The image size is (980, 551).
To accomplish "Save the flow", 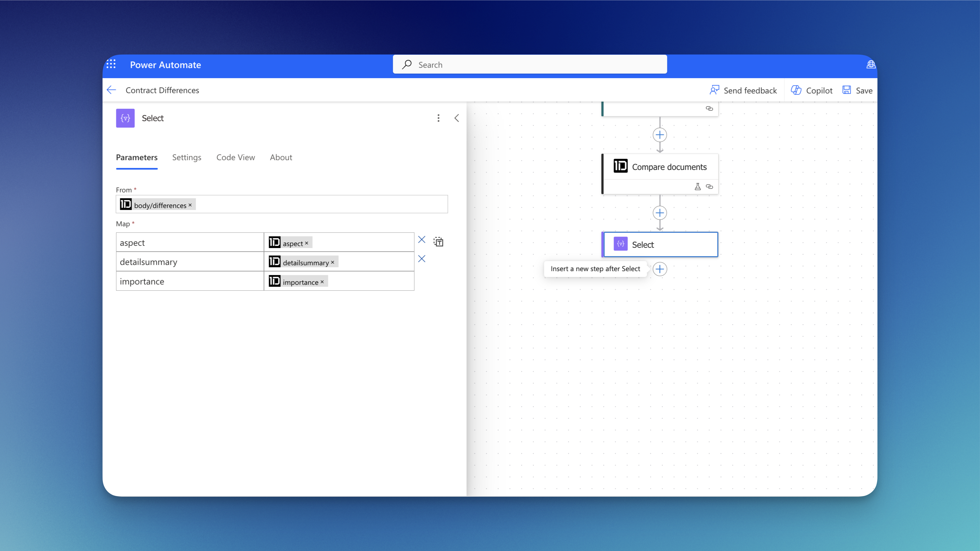I will [x=857, y=90].
